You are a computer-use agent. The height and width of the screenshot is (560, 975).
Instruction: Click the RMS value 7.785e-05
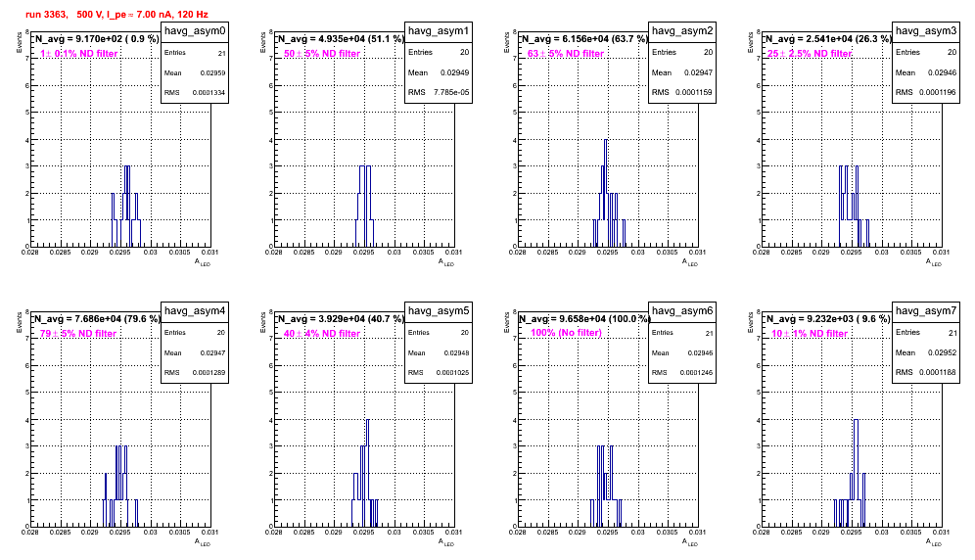pos(451,93)
